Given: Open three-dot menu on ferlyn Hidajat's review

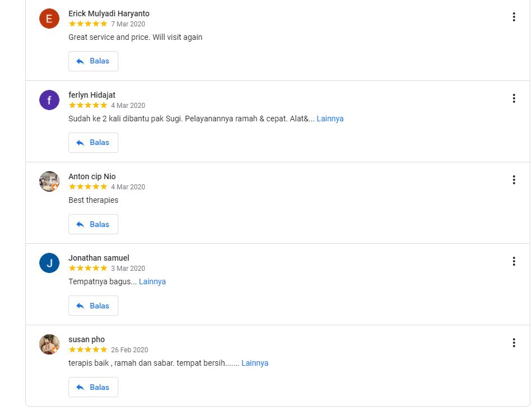Looking at the screenshot, I should (x=513, y=98).
